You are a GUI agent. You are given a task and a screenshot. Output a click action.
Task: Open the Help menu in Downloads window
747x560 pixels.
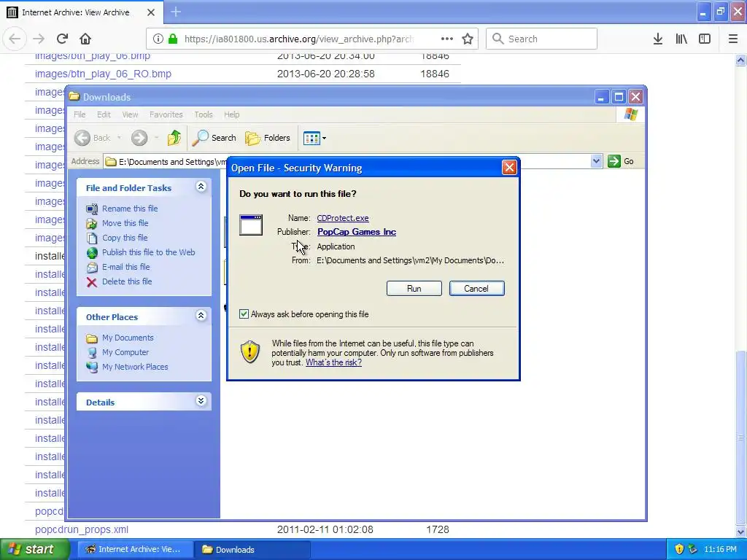[x=231, y=114]
